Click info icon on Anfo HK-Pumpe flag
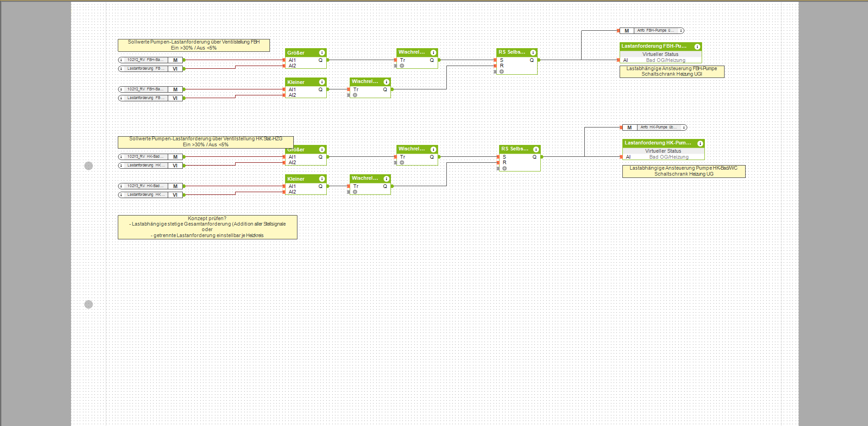Viewport: 868px width, 426px height. (684, 127)
